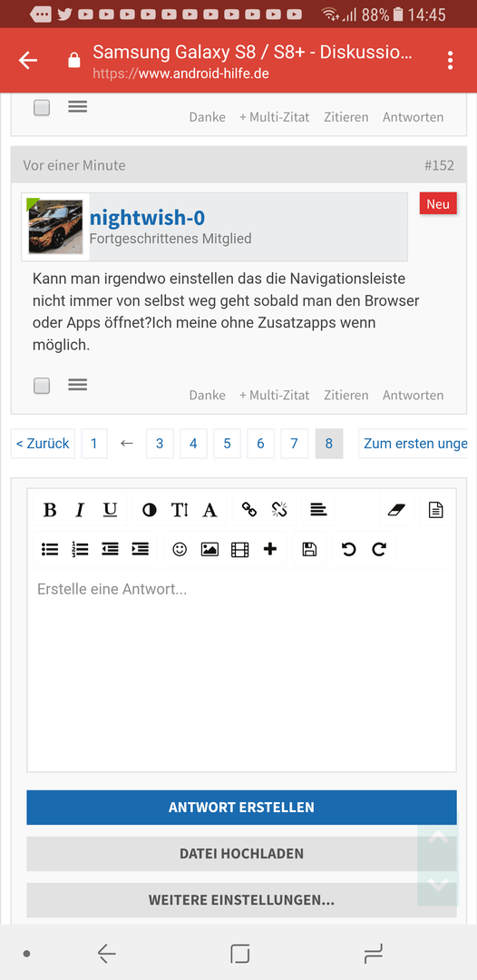
Task: Click the ANTWORT ERSTELLEN button
Action: coord(241,807)
